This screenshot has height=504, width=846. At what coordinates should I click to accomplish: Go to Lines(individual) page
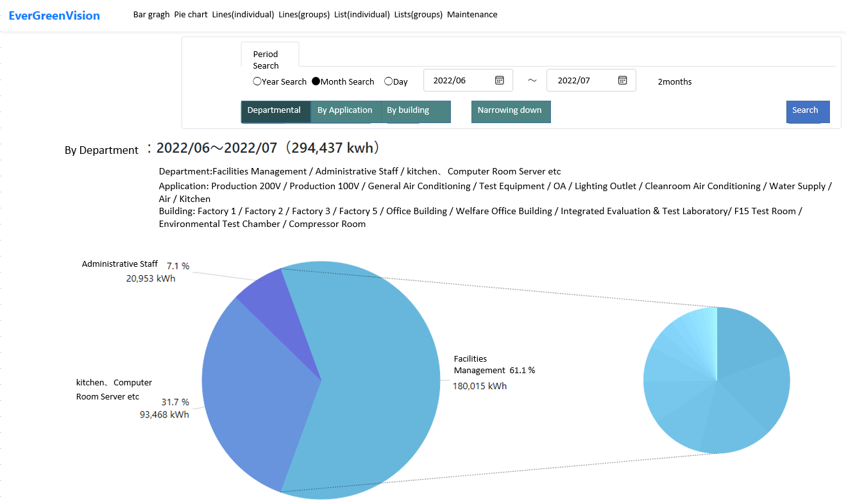(x=243, y=14)
